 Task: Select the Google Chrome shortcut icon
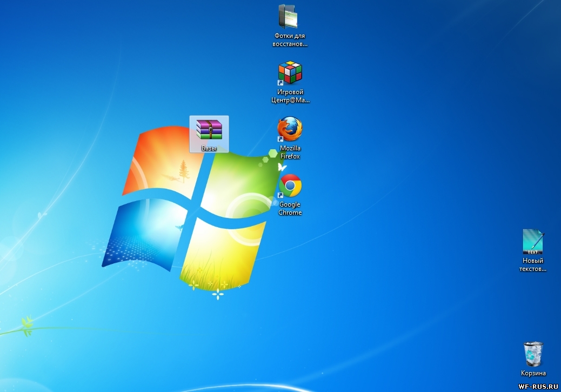pos(290,185)
